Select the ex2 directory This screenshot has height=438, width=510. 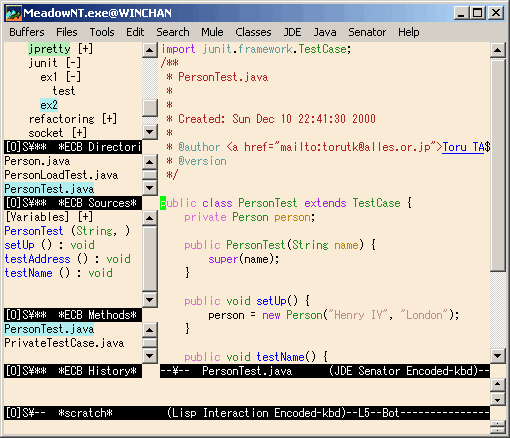[x=49, y=105]
